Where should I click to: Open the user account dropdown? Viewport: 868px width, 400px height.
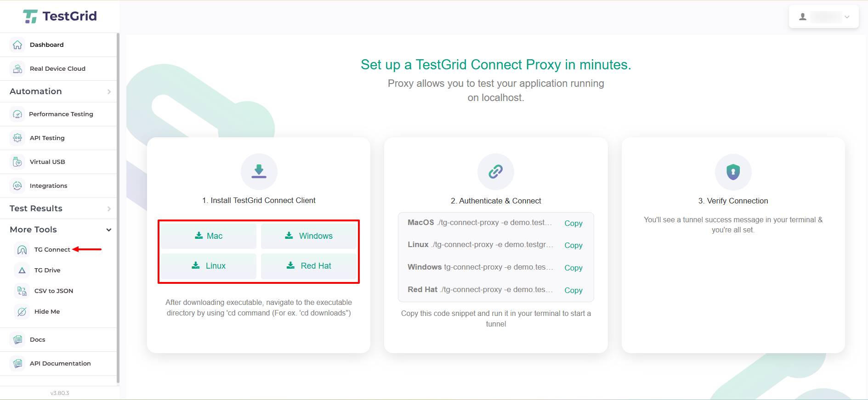click(823, 17)
